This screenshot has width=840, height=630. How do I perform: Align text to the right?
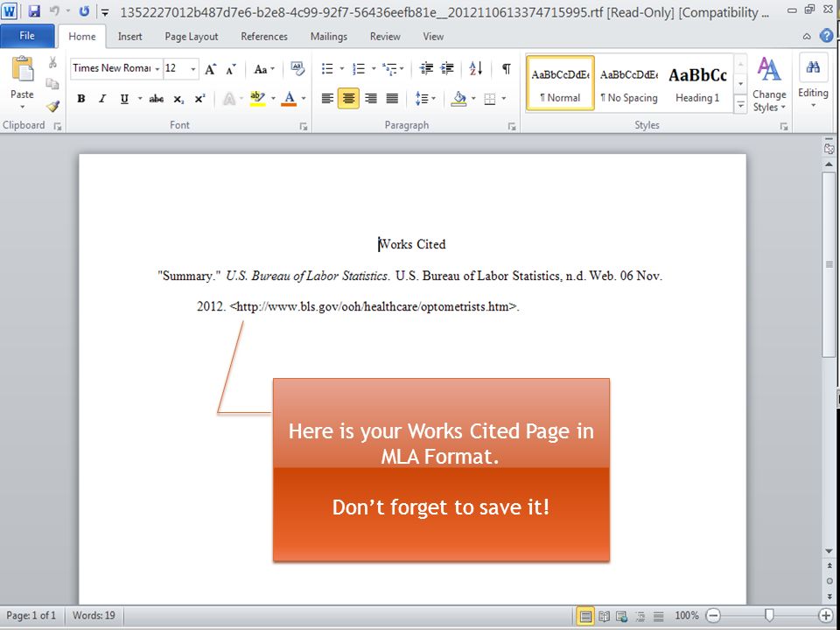point(371,99)
